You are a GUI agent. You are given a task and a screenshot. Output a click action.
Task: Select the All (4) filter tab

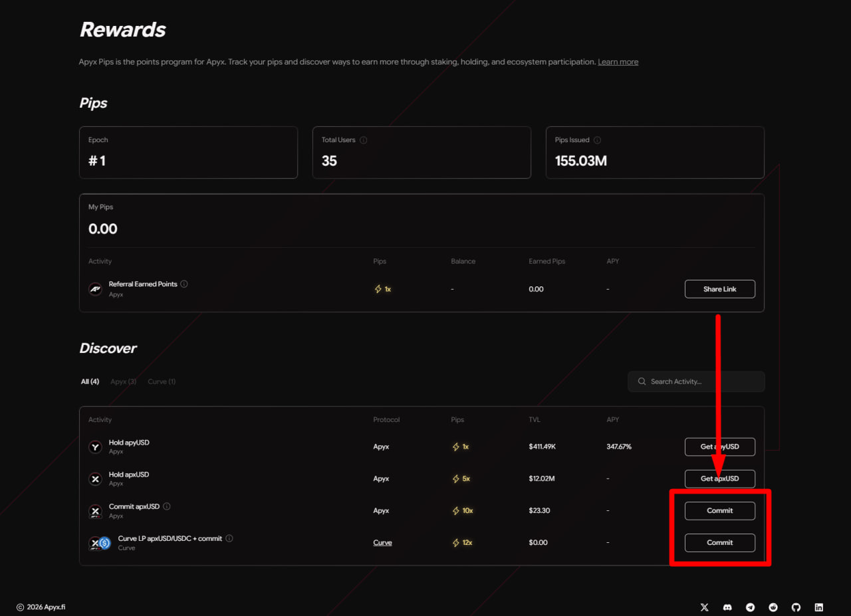pyautogui.click(x=90, y=381)
